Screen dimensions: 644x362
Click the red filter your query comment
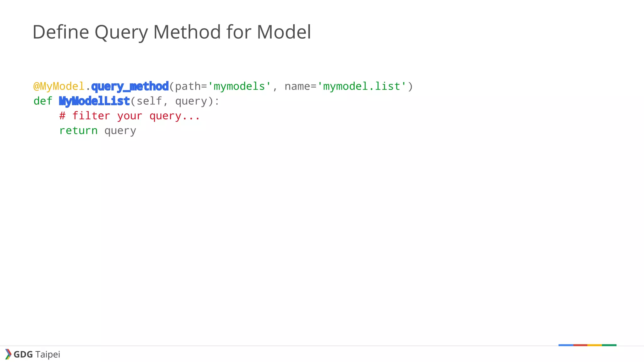point(130,116)
